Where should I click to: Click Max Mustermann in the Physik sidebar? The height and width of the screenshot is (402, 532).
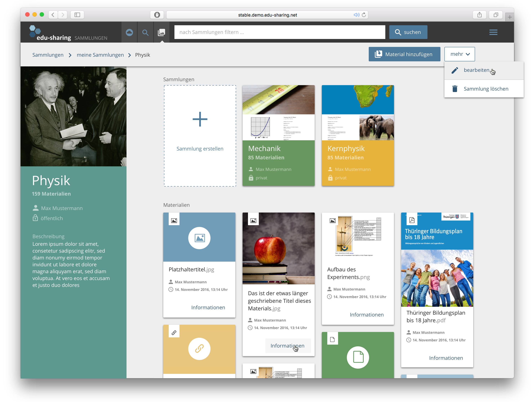(x=62, y=208)
